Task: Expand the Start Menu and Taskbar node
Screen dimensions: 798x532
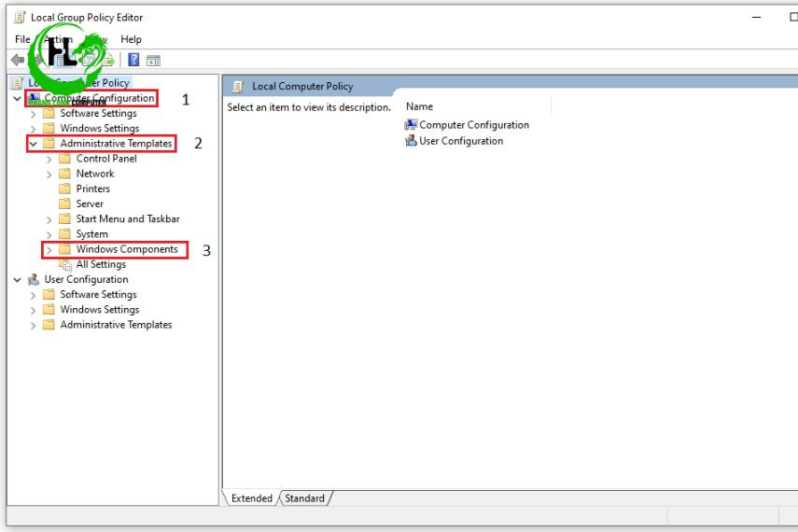Action: [x=49, y=220]
